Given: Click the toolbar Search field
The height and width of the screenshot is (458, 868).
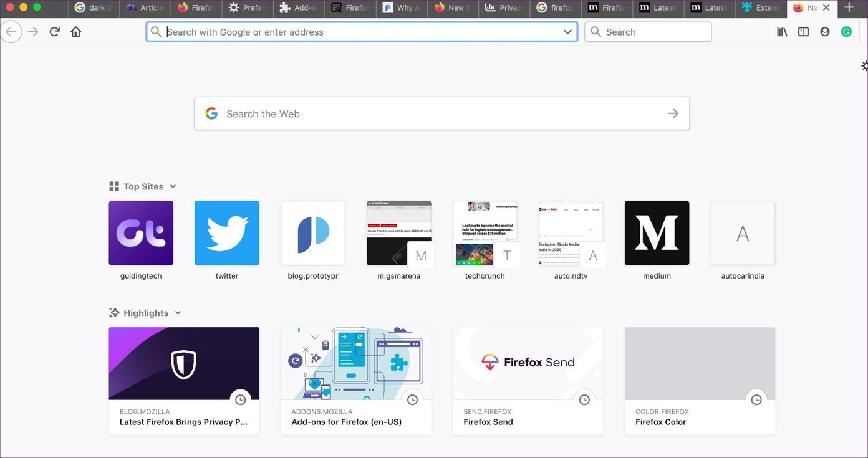Looking at the screenshot, I should [x=648, y=32].
